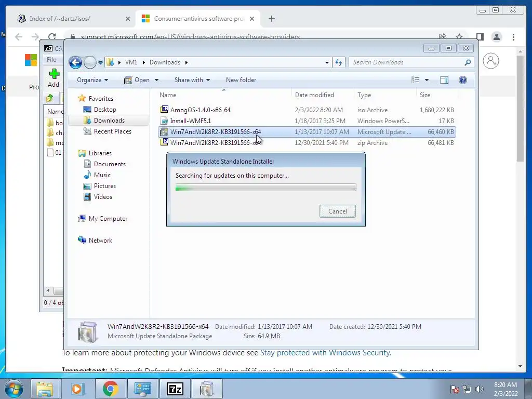This screenshot has width=532, height=399.
Task: Open Favorites in navigation pane
Action: (101, 99)
